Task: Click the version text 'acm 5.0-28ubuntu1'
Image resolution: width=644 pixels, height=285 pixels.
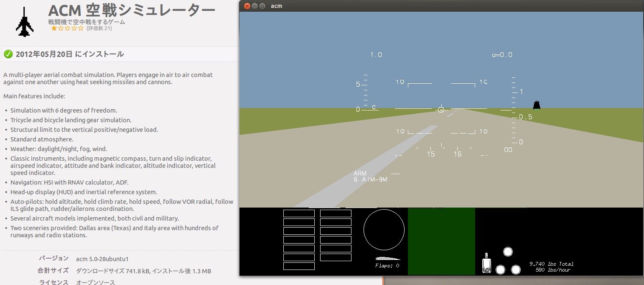Action: (x=102, y=259)
